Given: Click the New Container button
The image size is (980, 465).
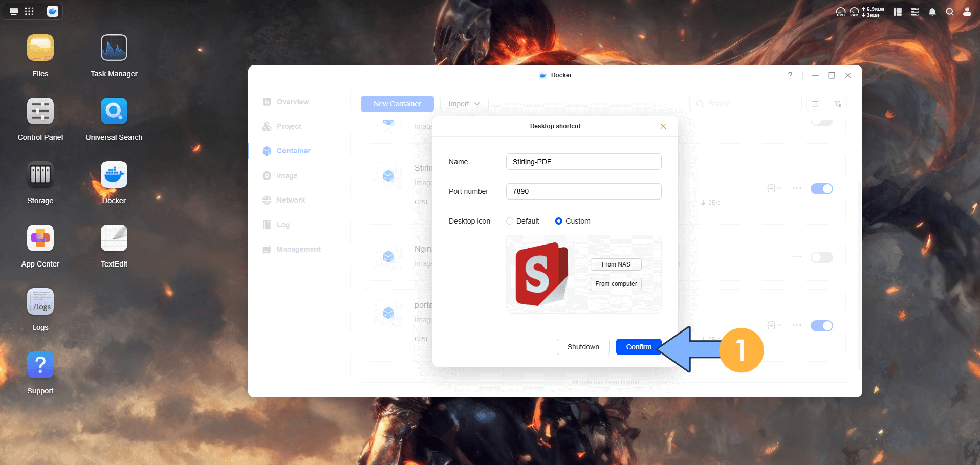Looking at the screenshot, I should [397, 104].
